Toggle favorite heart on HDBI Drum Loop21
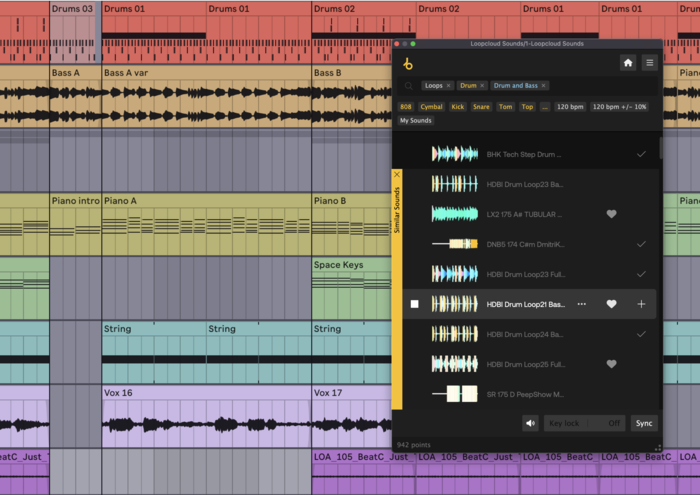This screenshot has width=700, height=495. click(612, 304)
